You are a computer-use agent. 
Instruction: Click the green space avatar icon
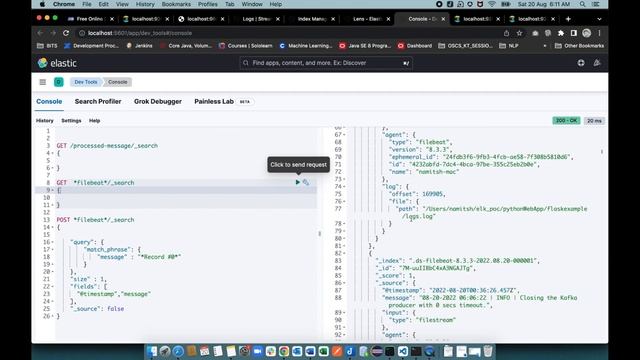[x=58, y=82]
